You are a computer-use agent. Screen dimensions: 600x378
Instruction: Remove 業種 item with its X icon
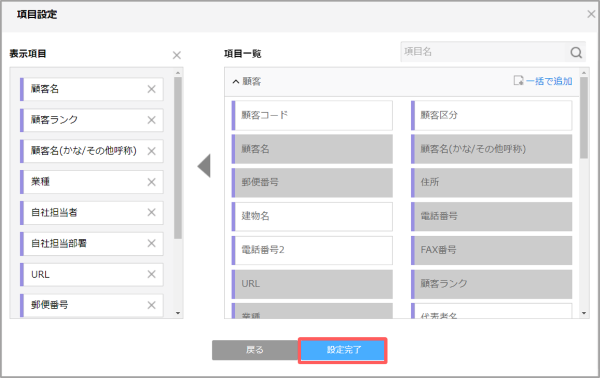coord(152,182)
